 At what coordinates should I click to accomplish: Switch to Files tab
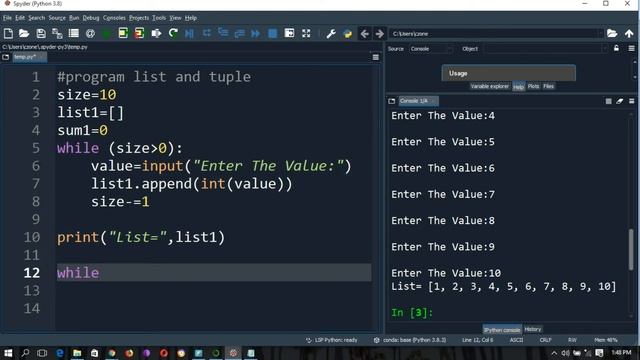click(549, 86)
